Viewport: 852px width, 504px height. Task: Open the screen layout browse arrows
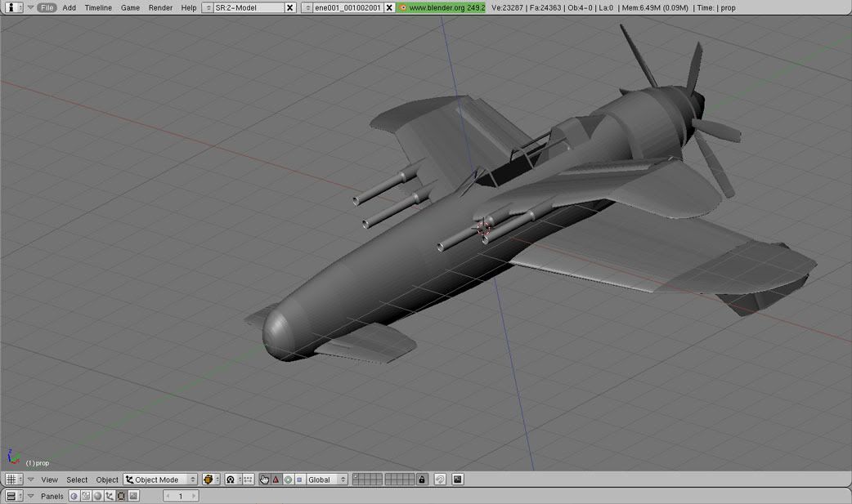[x=208, y=7]
